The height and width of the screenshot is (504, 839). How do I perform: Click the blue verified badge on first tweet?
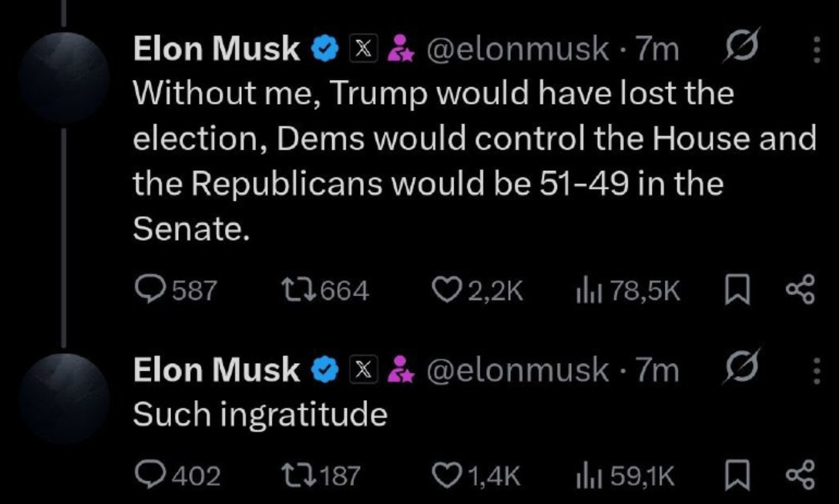click(x=325, y=49)
